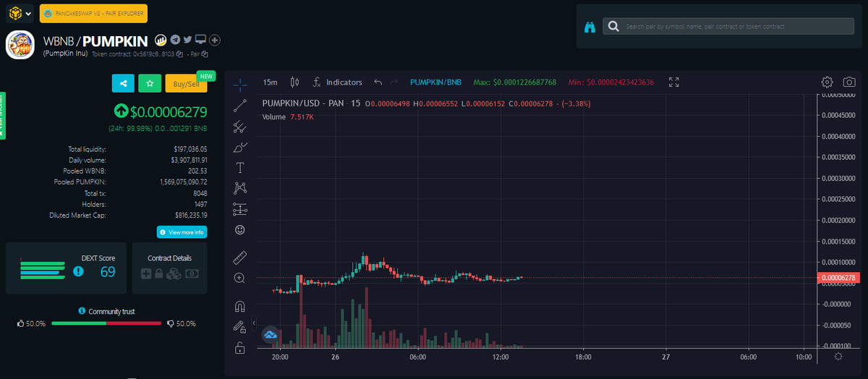Open the Indicators menu
The image size is (868, 379).
click(337, 82)
